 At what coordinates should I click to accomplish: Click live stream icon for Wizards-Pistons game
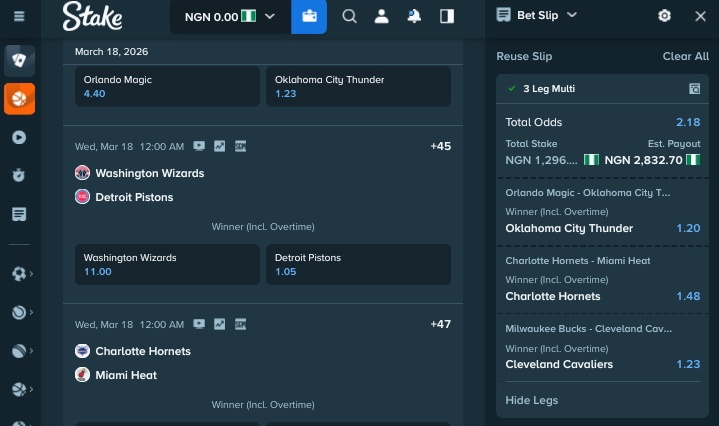[199, 146]
